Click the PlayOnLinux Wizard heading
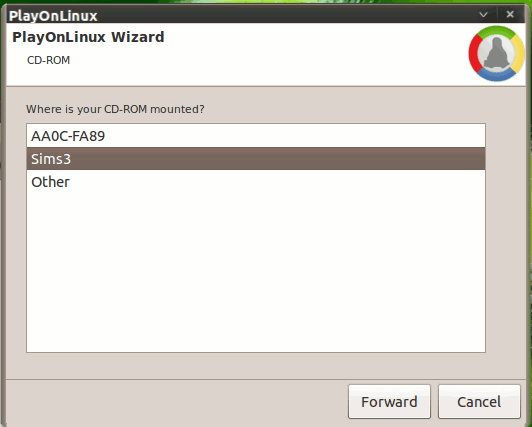 tap(88, 37)
